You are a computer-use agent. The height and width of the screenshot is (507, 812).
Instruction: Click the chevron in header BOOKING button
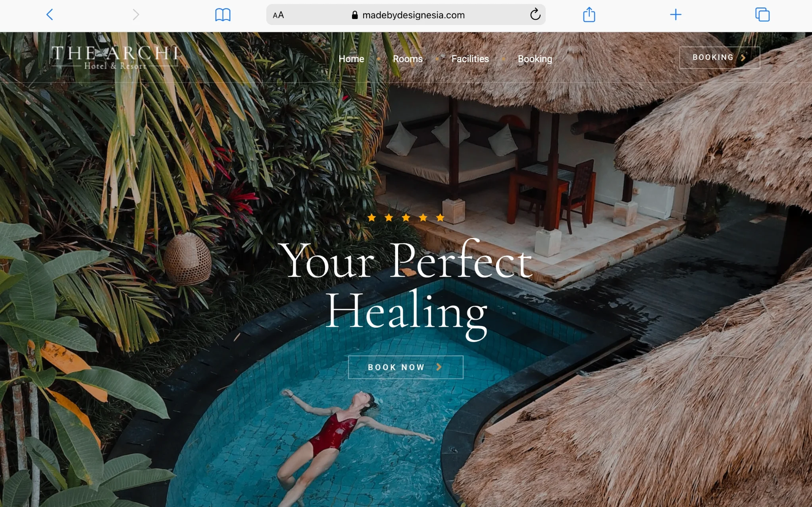pos(743,58)
